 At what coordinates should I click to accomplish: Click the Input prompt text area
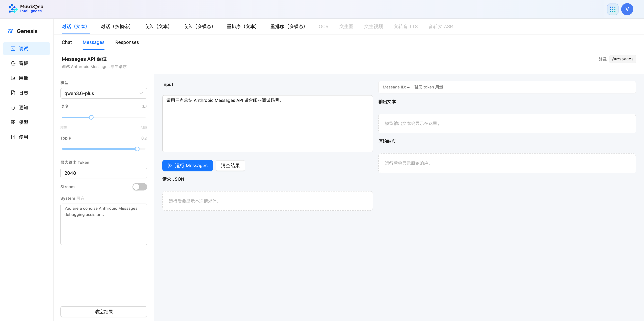[267, 124]
